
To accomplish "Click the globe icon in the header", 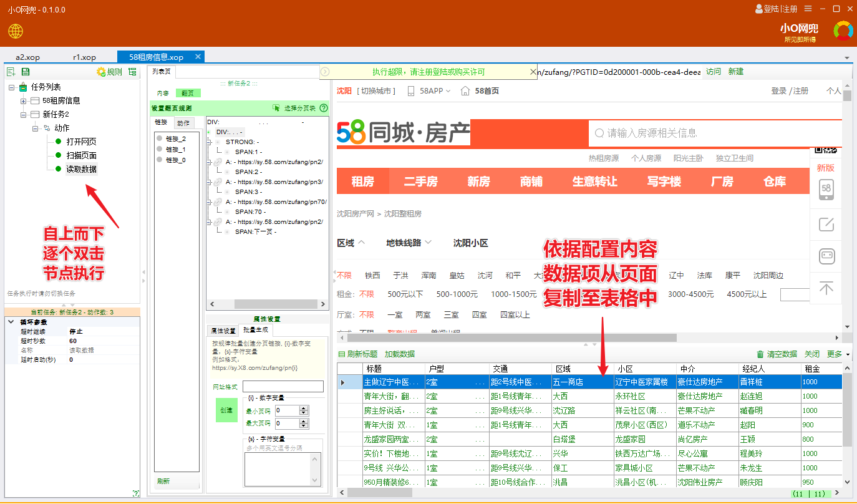I will click(x=16, y=31).
